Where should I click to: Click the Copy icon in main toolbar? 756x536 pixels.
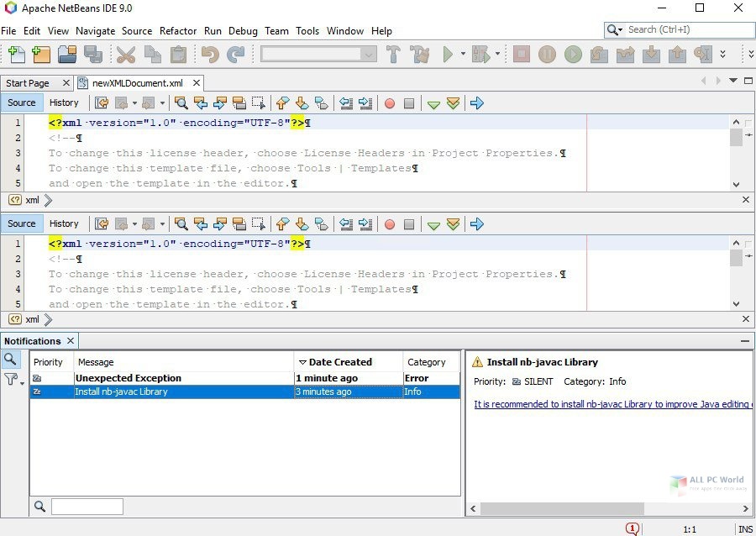pos(152,54)
